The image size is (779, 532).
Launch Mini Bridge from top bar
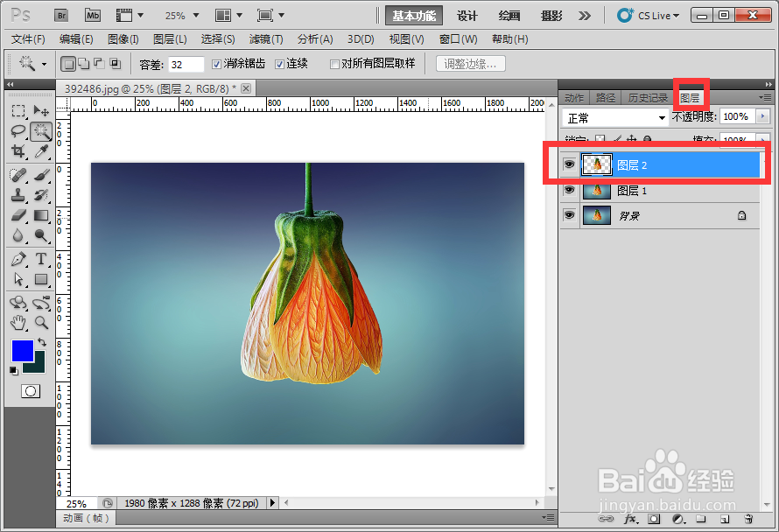pos(93,16)
